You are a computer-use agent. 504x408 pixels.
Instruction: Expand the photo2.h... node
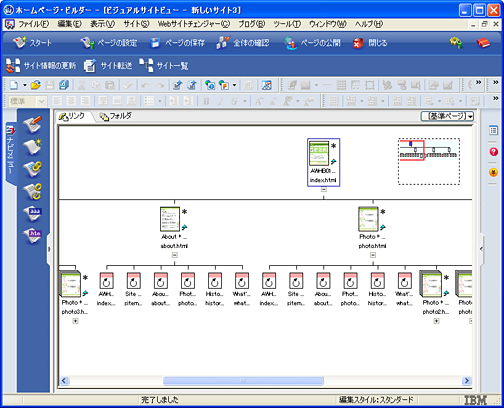tap(436, 321)
